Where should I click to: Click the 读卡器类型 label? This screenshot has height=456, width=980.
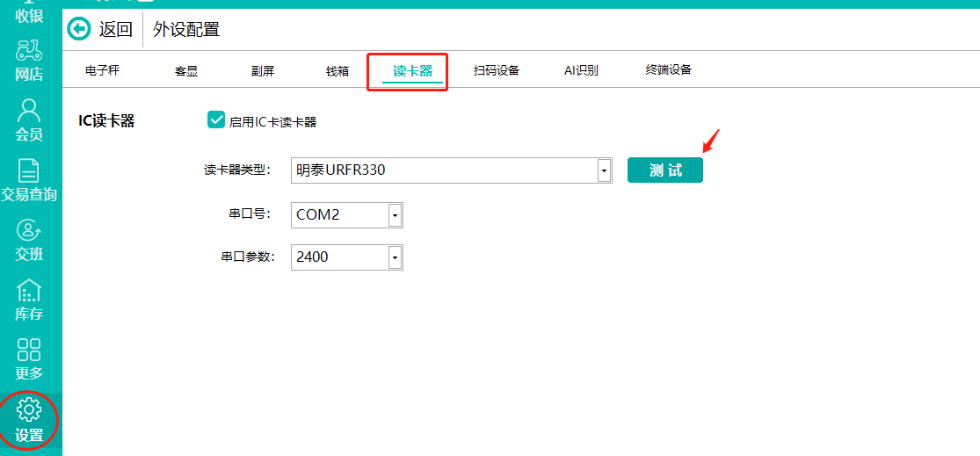click(x=237, y=170)
